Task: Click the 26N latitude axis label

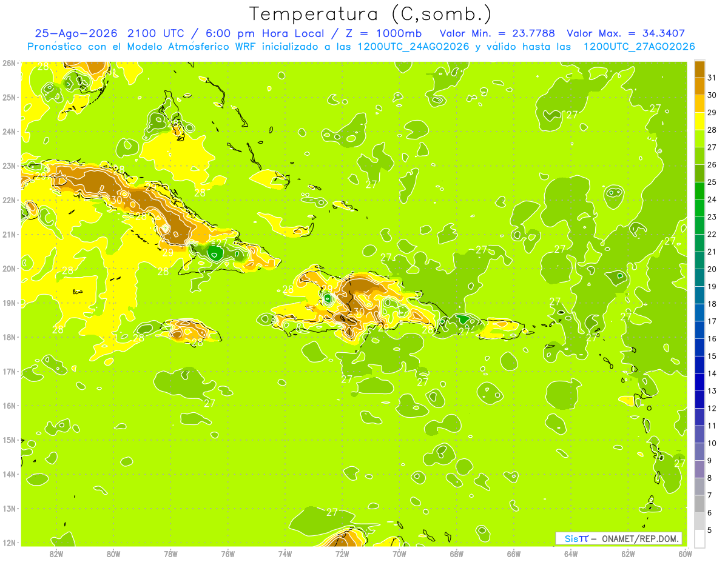Action: 8,63
